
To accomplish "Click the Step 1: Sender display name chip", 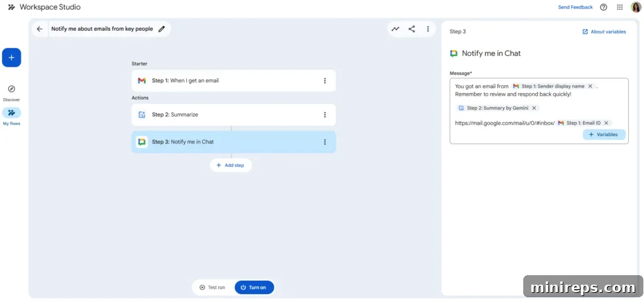I will pos(553,86).
